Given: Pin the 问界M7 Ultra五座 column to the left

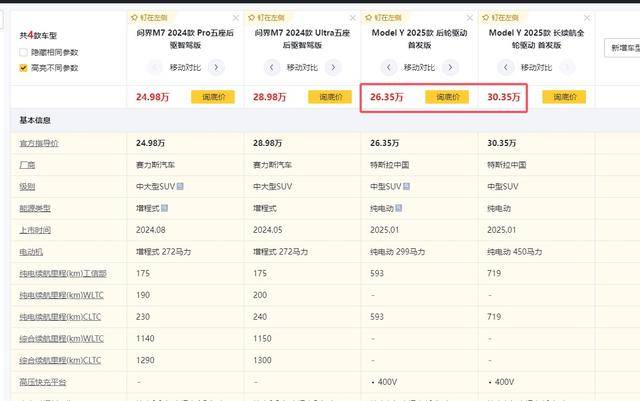Looking at the screenshot, I should (x=267, y=18).
